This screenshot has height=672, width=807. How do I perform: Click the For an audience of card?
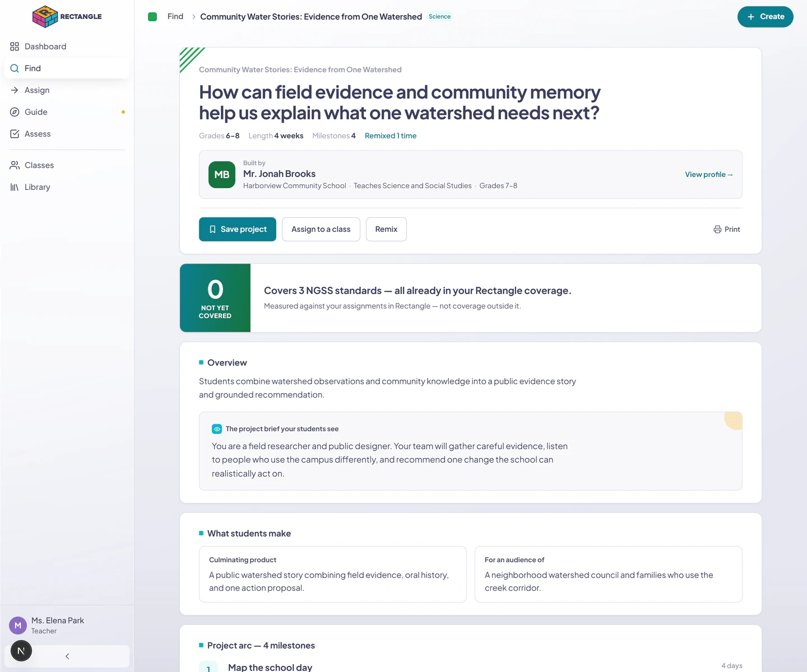coord(609,575)
